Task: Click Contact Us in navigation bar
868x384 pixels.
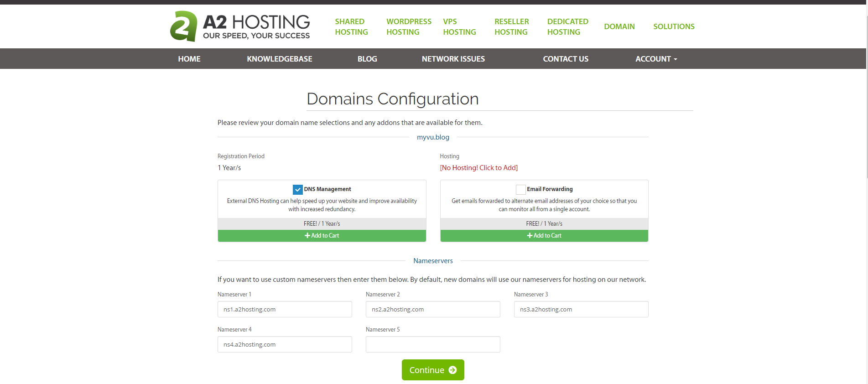Action: tap(565, 59)
